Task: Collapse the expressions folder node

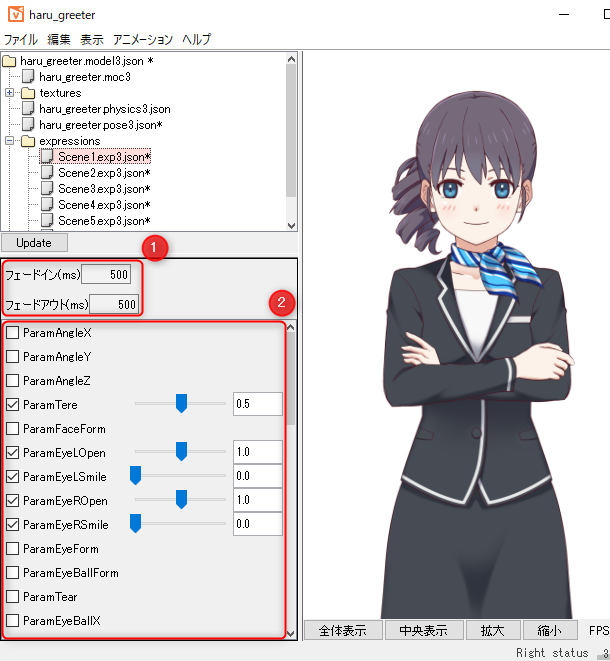Action: click(9, 141)
